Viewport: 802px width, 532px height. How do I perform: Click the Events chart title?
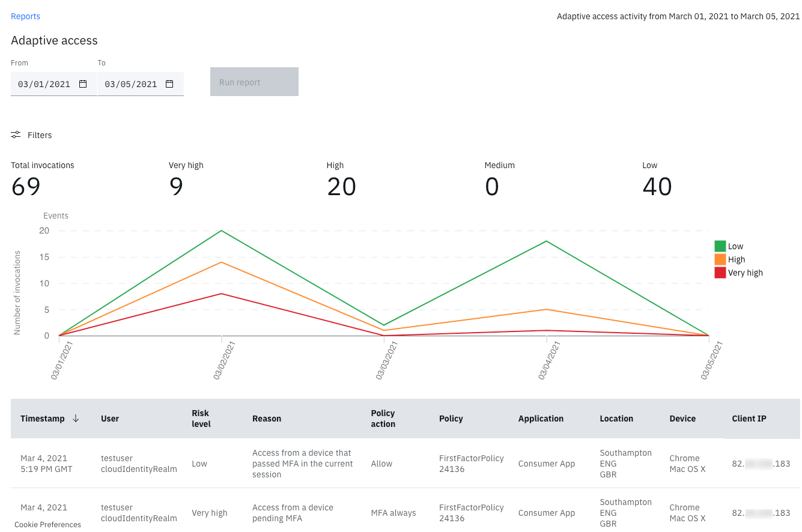tap(56, 216)
